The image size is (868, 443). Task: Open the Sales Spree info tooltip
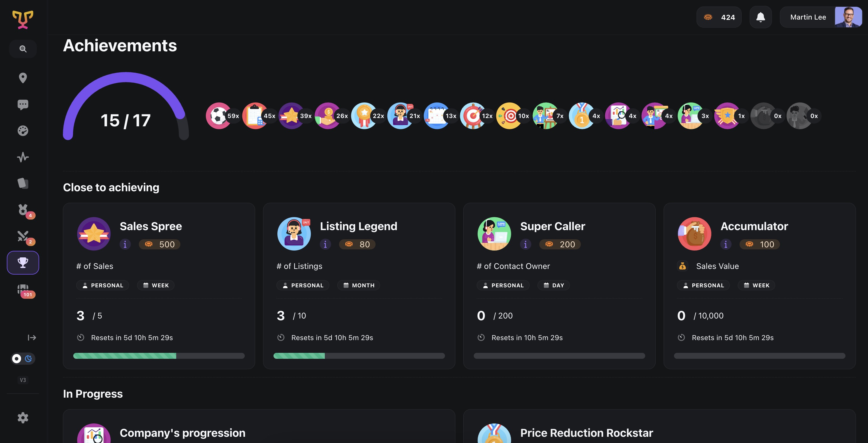(x=125, y=244)
